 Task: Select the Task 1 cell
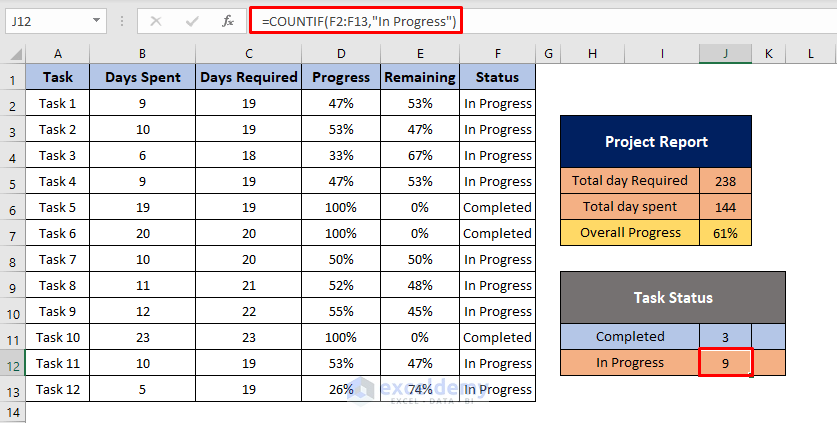click(x=58, y=103)
